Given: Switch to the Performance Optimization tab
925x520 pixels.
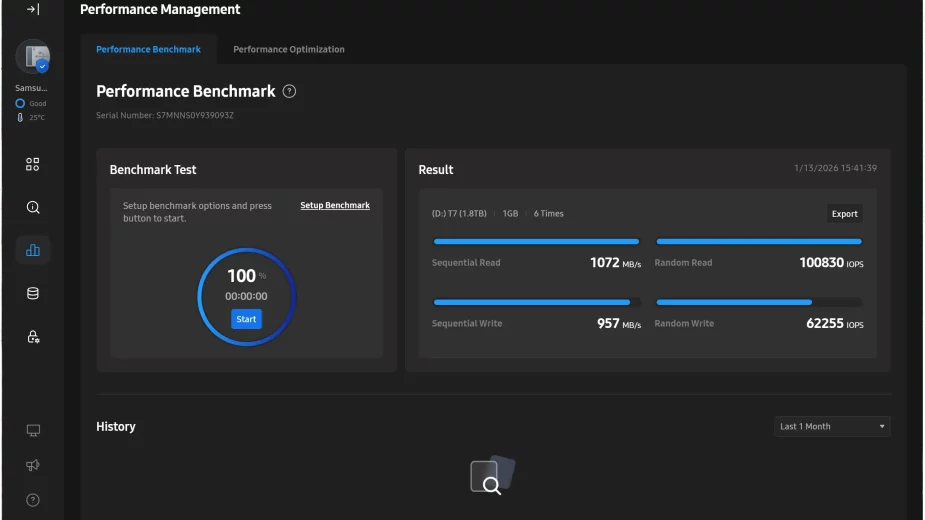Looking at the screenshot, I should [289, 49].
